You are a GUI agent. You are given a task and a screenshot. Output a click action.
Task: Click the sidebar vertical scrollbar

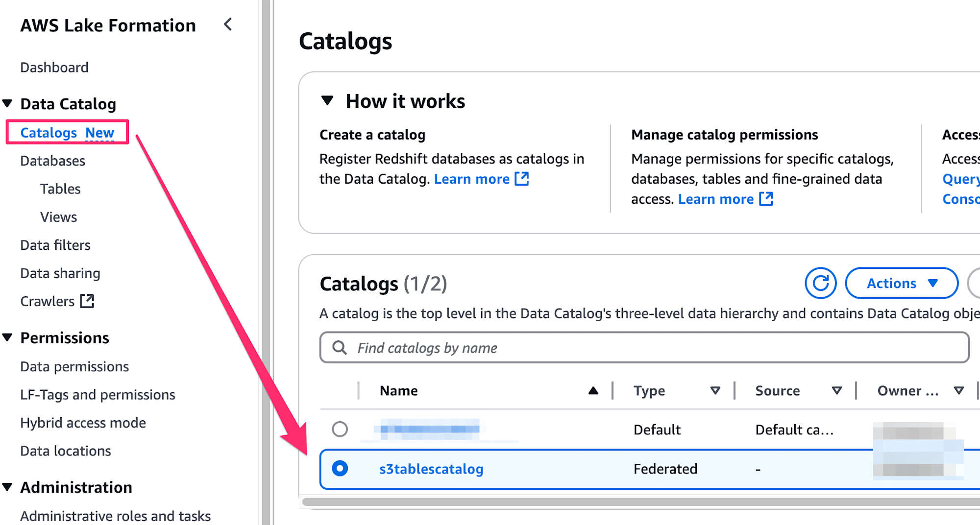pyautogui.click(x=266, y=262)
